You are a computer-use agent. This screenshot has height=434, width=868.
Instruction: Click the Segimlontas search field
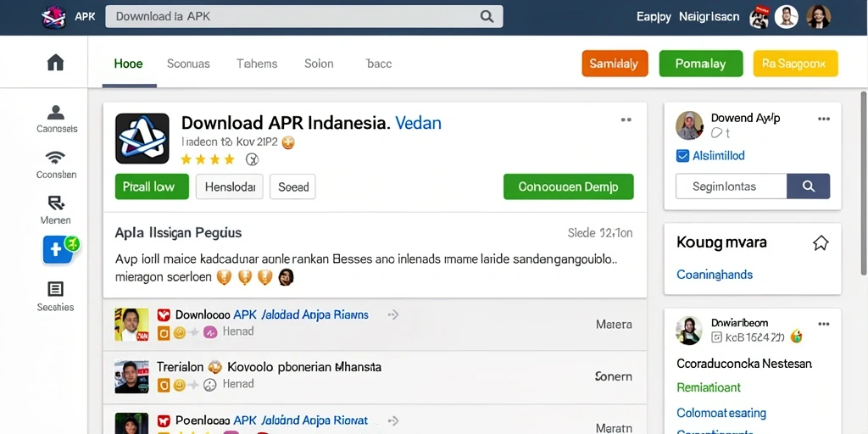click(x=732, y=186)
